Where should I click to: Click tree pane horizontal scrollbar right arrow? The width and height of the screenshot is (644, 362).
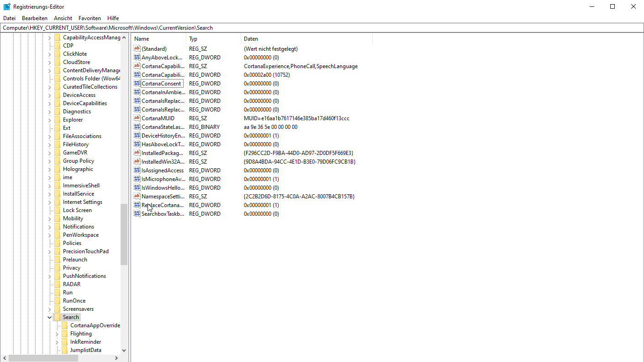(x=116, y=358)
